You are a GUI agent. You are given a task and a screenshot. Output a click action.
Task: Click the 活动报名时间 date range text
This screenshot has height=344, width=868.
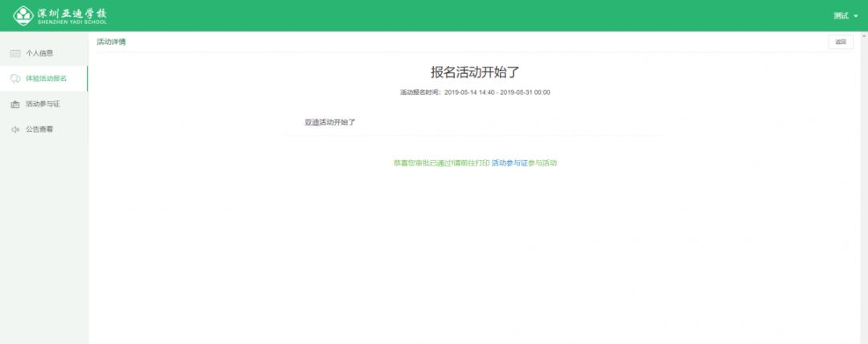[x=475, y=92]
